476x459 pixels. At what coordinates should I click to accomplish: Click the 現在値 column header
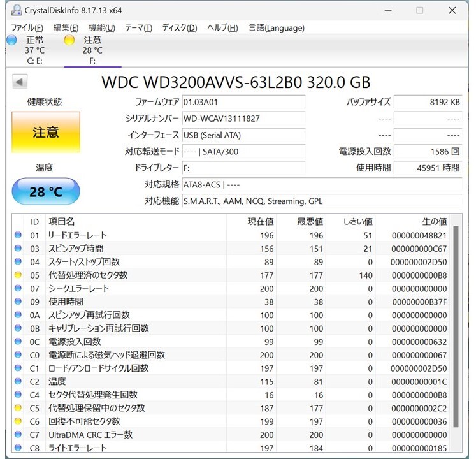[251, 222]
